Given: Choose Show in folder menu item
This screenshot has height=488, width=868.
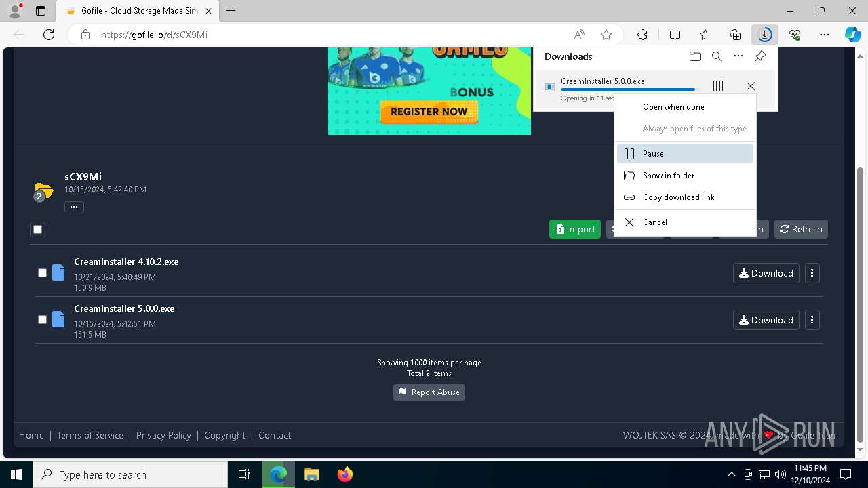Looking at the screenshot, I should (x=685, y=176).
